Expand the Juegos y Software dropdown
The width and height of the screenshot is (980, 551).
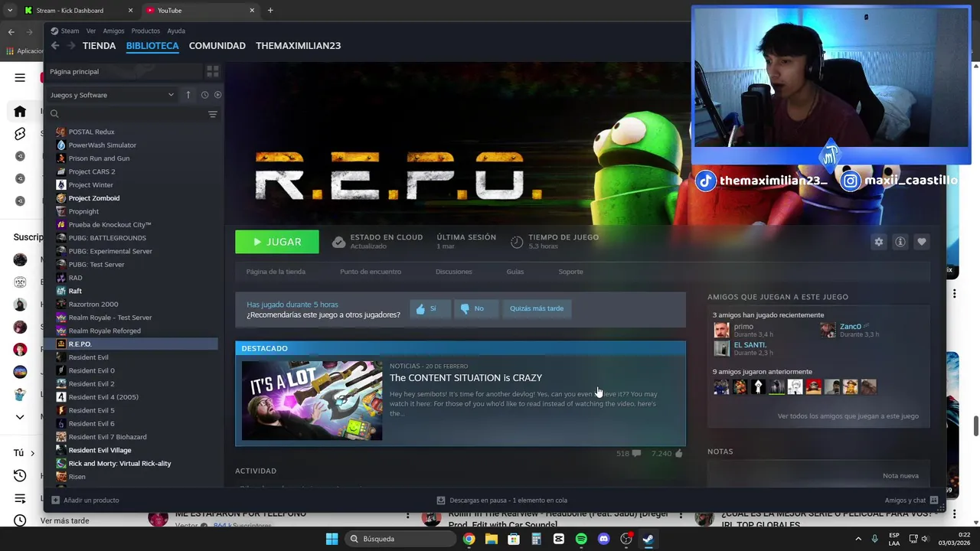click(x=112, y=95)
